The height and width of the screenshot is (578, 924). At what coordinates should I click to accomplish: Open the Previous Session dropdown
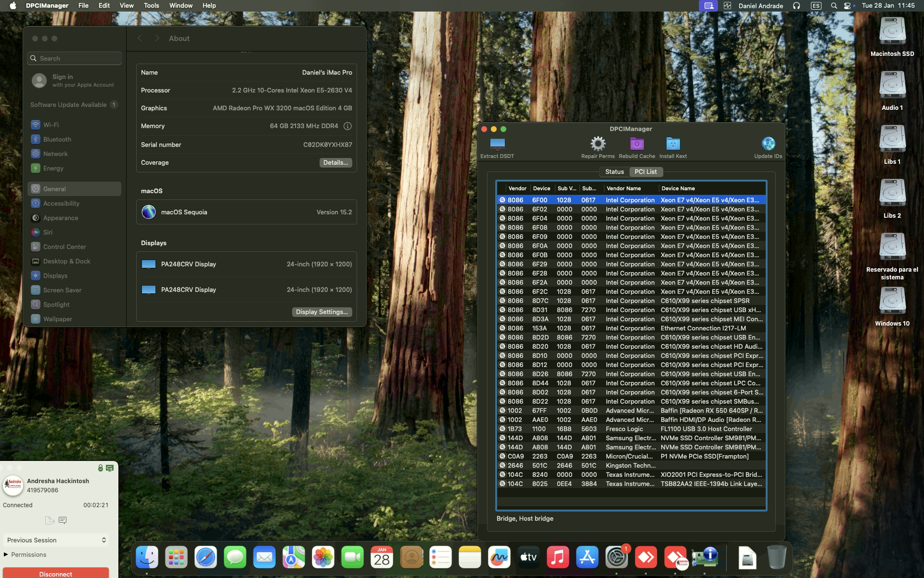click(x=56, y=540)
